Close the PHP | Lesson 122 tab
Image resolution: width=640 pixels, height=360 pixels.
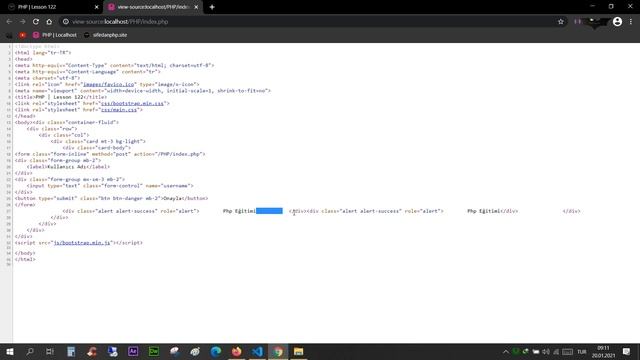(97, 7)
